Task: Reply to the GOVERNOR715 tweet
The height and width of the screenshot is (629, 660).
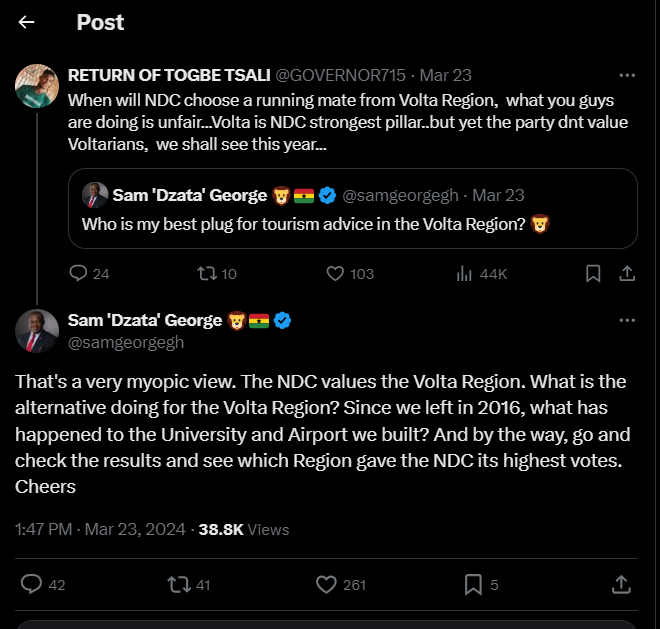Action: pyautogui.click(x=79, y=273)
